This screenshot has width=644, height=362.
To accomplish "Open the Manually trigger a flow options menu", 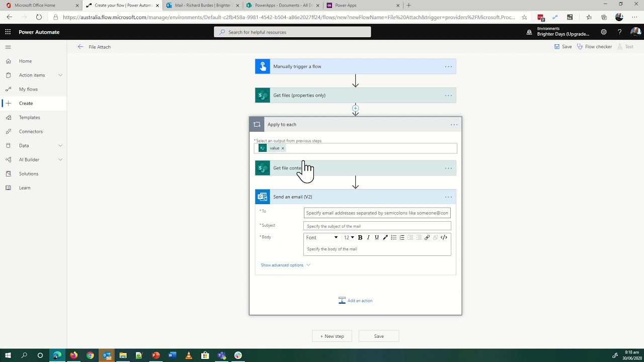I will coord(448,66).
